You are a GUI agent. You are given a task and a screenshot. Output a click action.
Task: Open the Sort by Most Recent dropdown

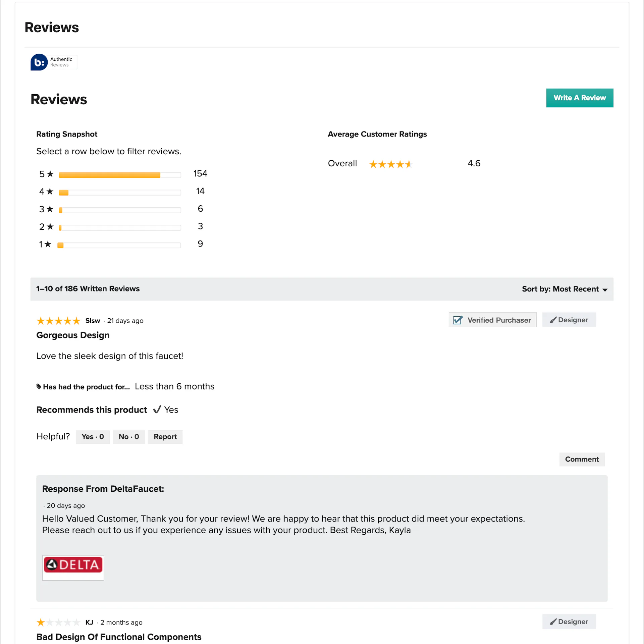565,289
